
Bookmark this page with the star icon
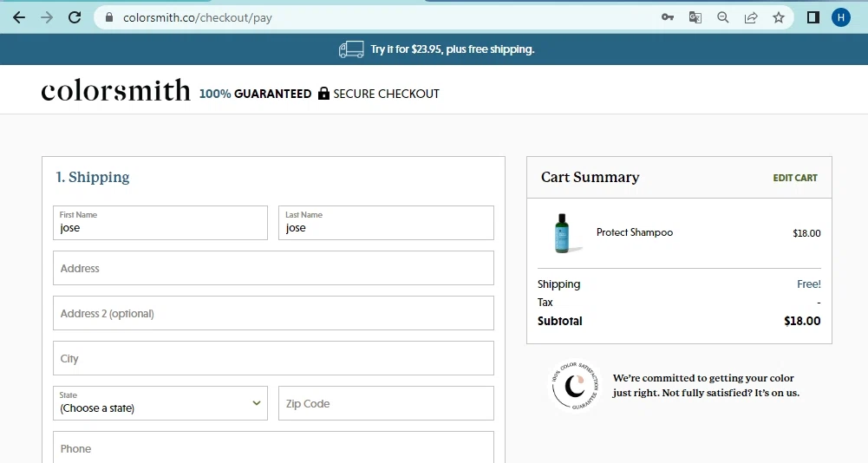point(779,17)
